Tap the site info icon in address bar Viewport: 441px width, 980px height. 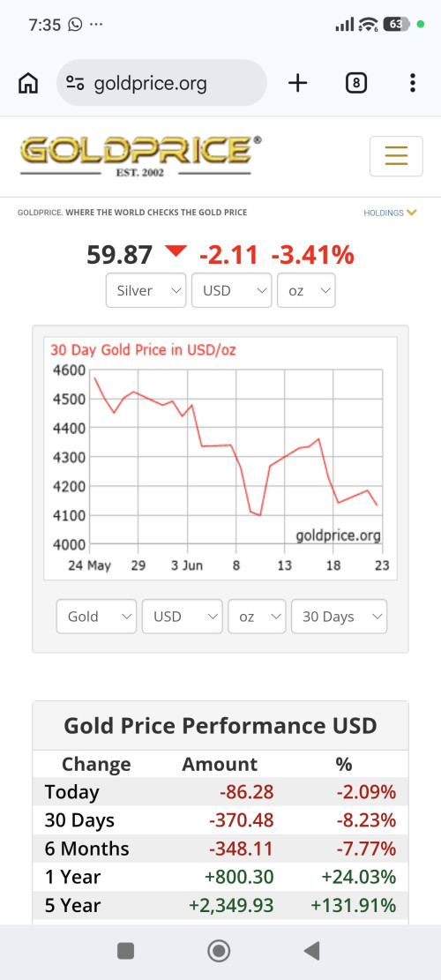(76, 83)
